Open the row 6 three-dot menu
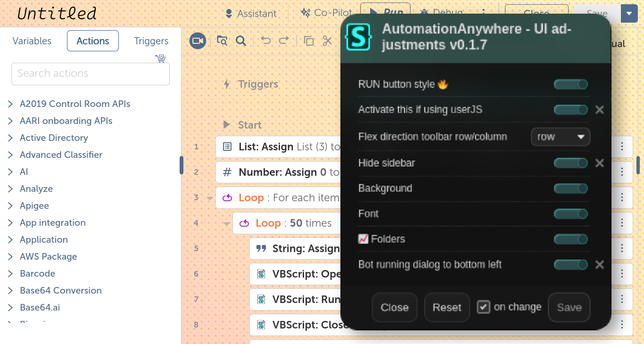644x344 pixels. (622, 274)
